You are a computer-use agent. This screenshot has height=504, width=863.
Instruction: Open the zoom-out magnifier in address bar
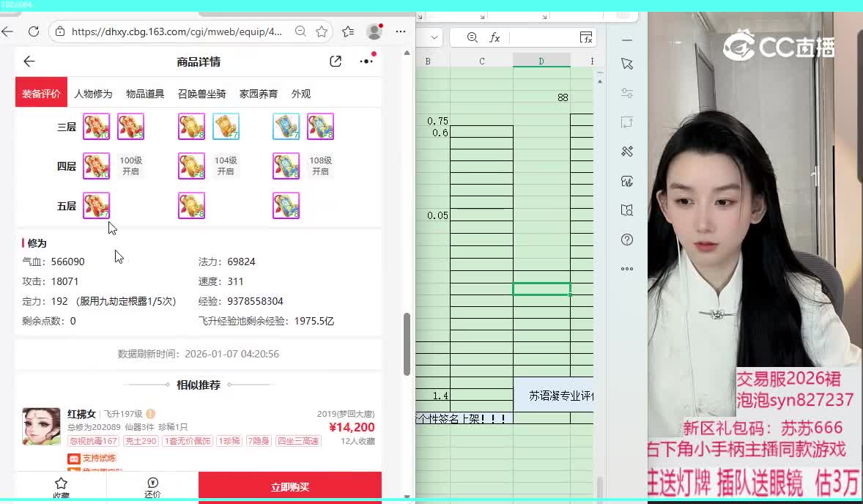pos(300,31)
